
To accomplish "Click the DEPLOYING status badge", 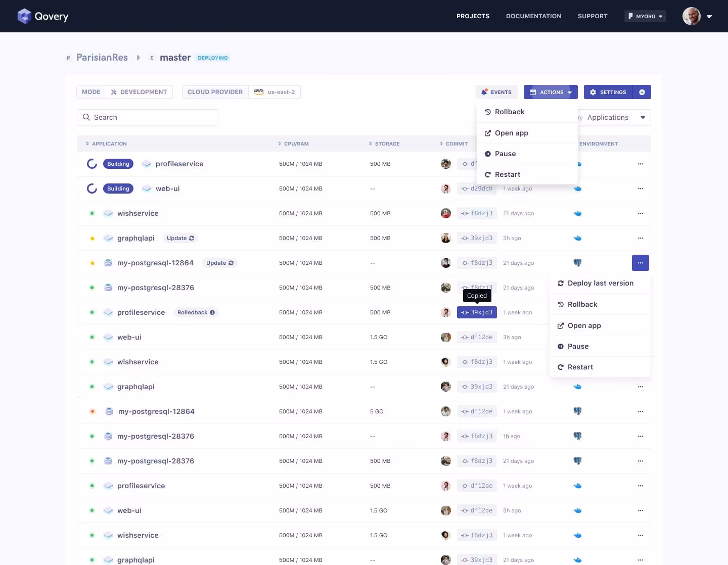I will (x=213, y=58).
